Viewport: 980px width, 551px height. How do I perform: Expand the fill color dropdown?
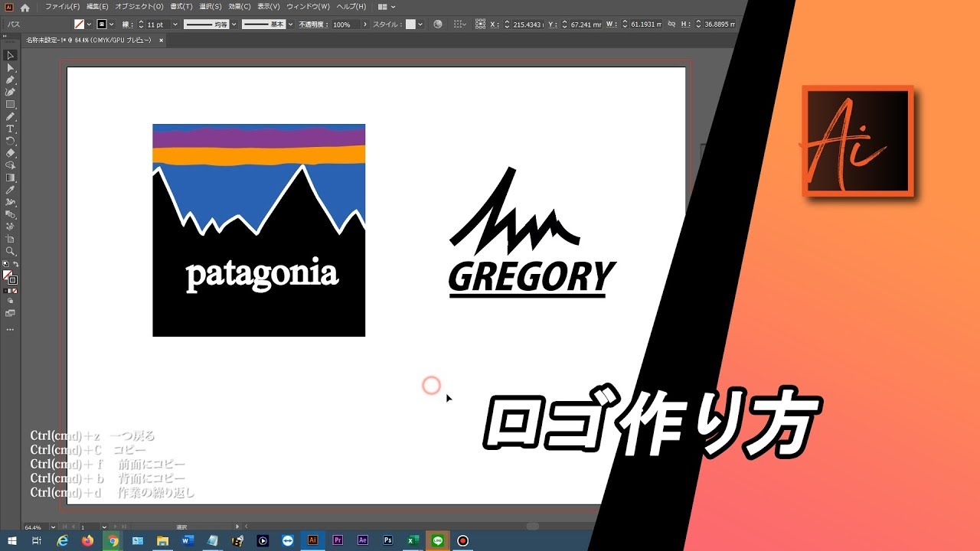pyautogui.click(x=90, y=24)
